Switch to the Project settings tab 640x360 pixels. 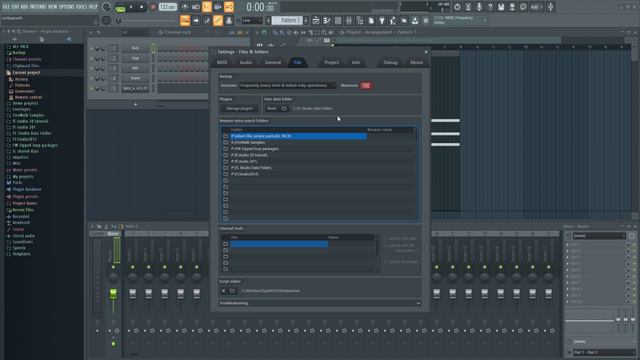pos(331,62)
